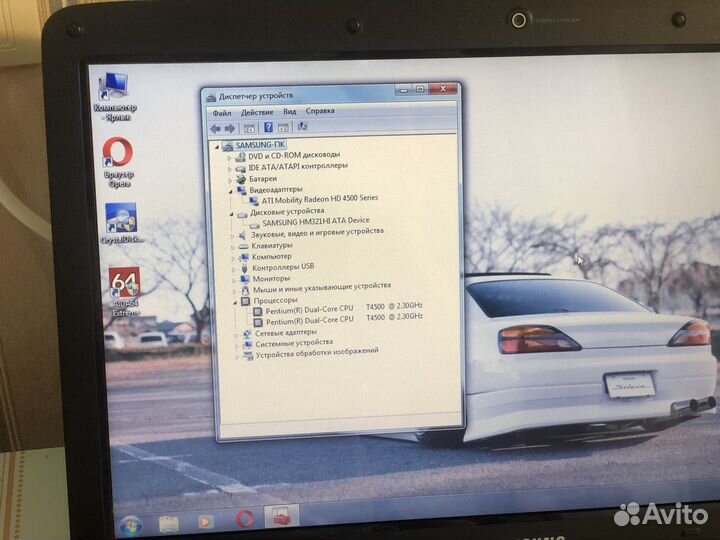Select SAMSUNG HM321HI ATA Device entry
720x540 pixels.
[x=315, y=221]
